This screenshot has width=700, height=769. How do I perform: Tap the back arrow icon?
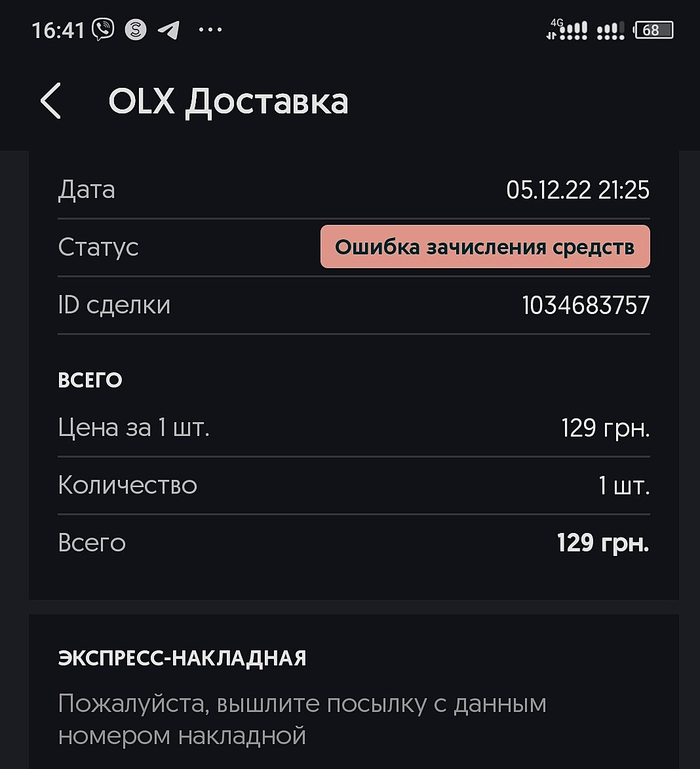50,101
